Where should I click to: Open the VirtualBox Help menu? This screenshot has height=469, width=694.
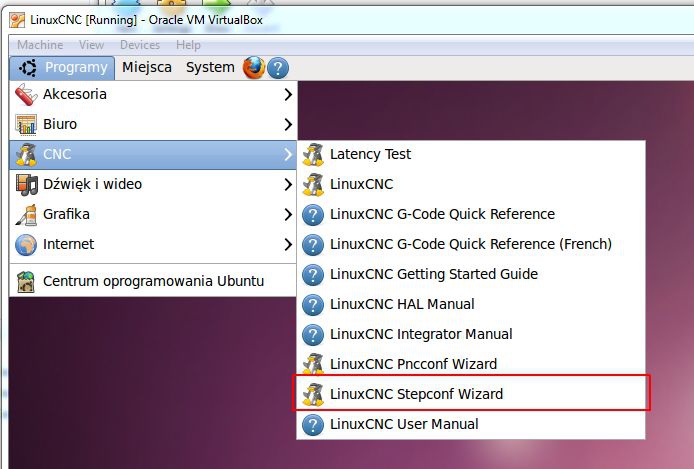pyautogui.click(x=188, y=45)
